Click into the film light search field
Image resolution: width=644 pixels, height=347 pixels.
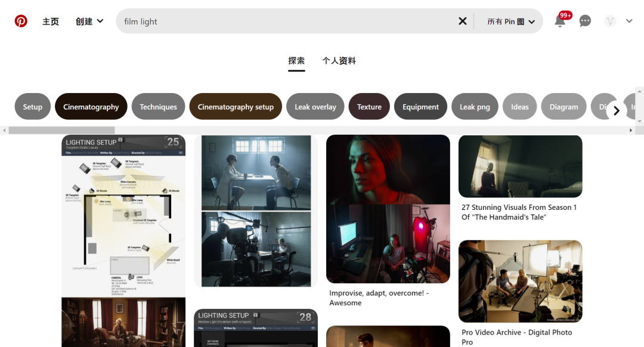pos(287,21)
